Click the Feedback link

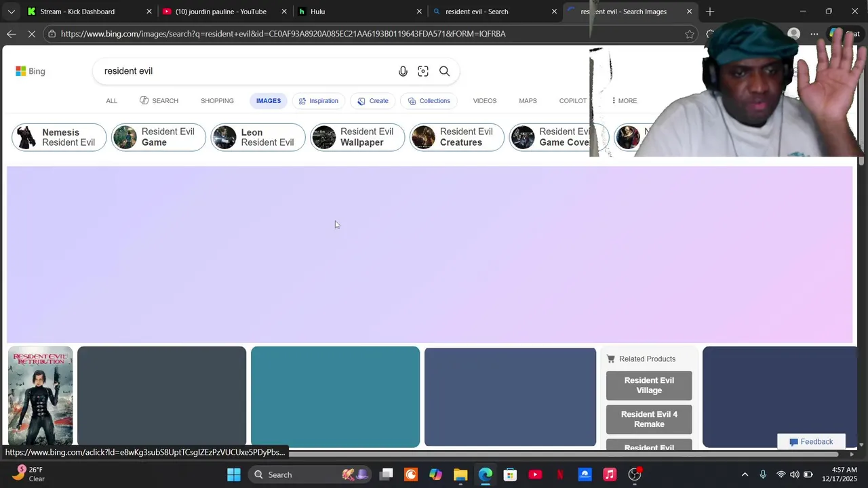coord(811,442)
